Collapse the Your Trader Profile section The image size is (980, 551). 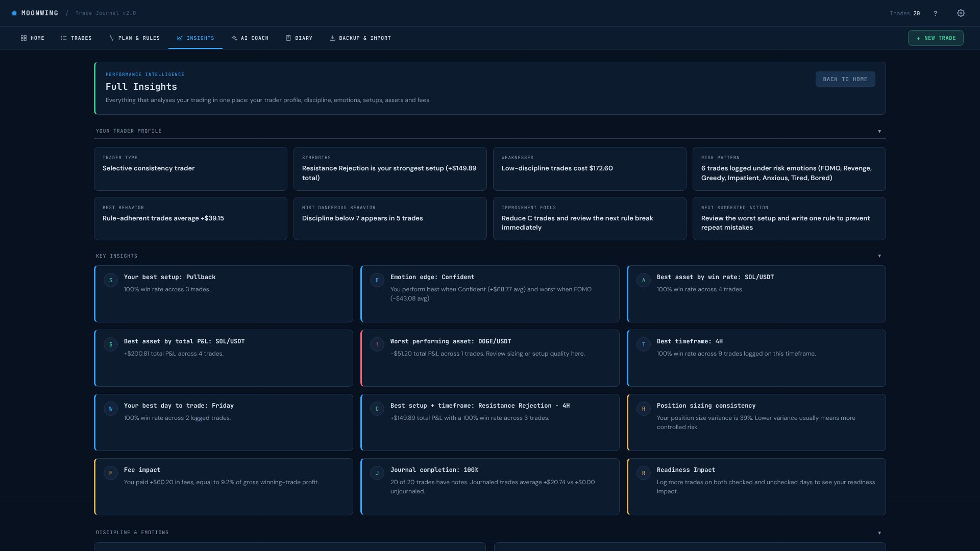(x=879, y=132)
